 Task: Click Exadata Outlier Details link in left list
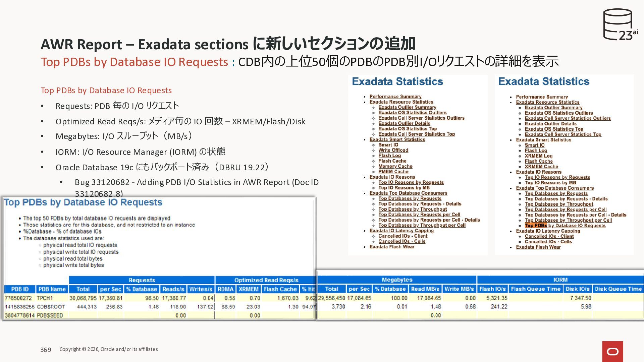tap(404, 123)
